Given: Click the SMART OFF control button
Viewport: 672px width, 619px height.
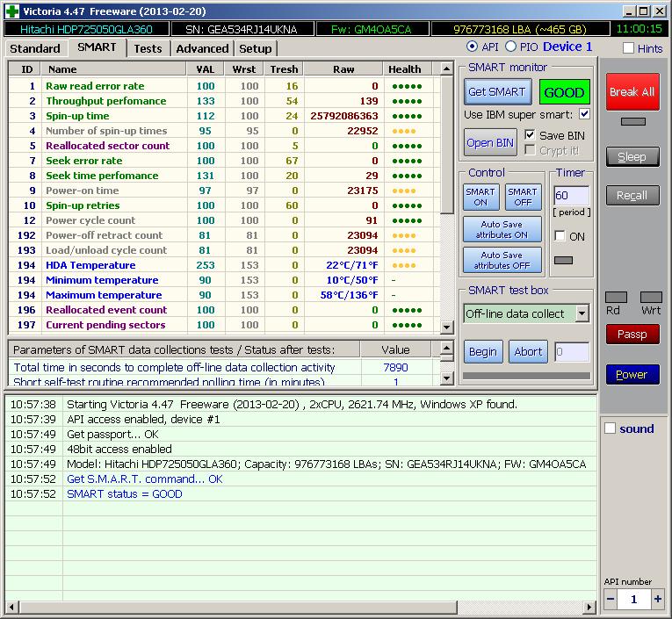Looking at the screenshot, I should 523,197.
